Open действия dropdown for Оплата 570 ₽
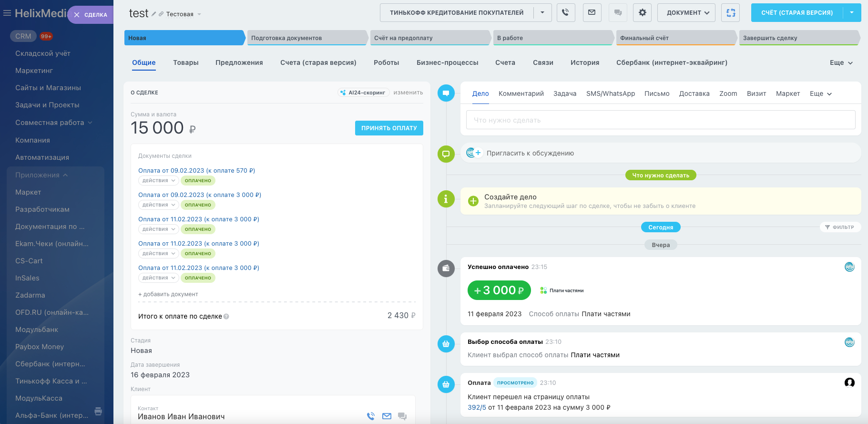868x424 pixels. click(x=159, y=181)
